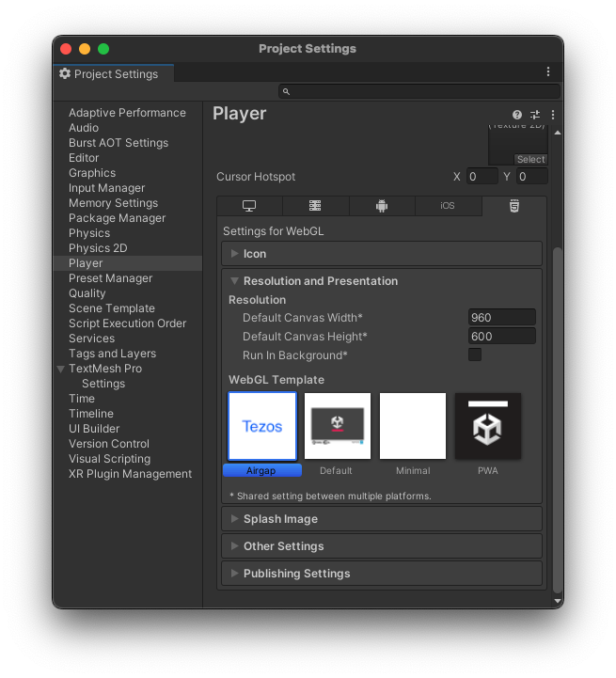
Task: Collapse the TextMesh Pro tree item
Action: pyautogui.click(x=61, y=369)
